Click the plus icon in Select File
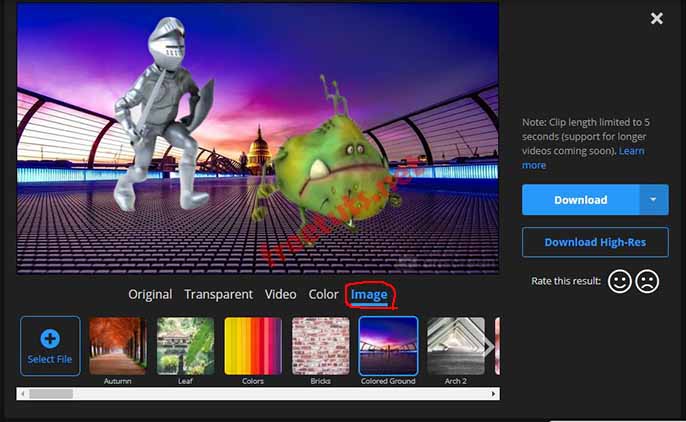This screenshot has height=422, width=686. point(50,338)
